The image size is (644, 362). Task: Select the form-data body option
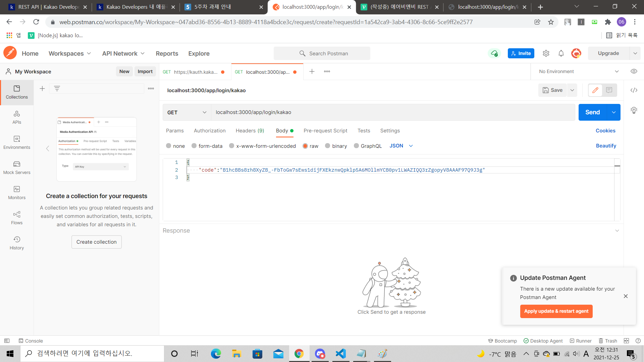[x=194, y=146]
